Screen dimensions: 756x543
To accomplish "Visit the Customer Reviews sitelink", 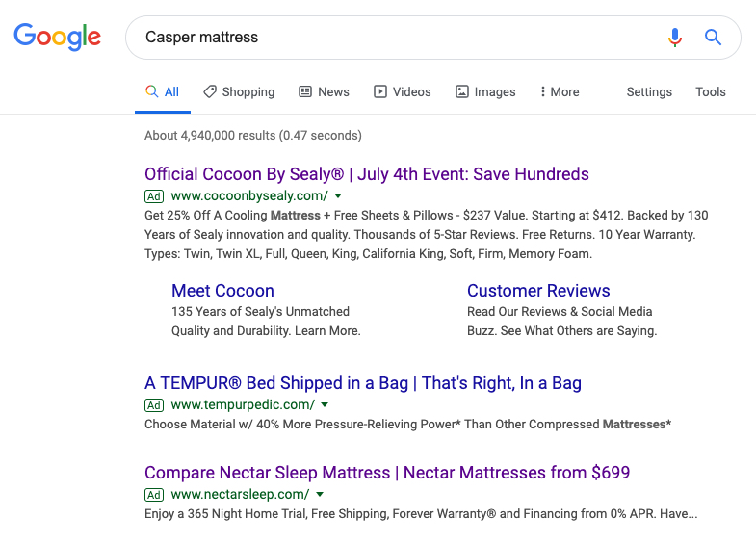I will pos(538,291).
